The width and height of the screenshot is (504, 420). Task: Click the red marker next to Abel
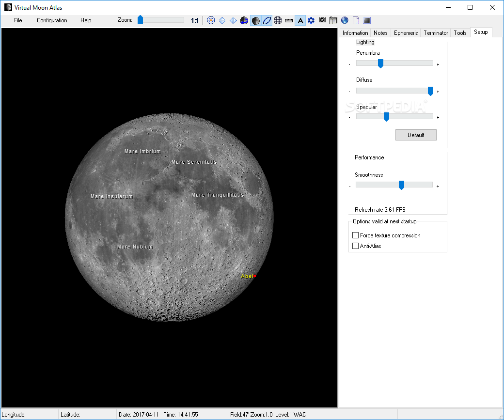(254, 276)
